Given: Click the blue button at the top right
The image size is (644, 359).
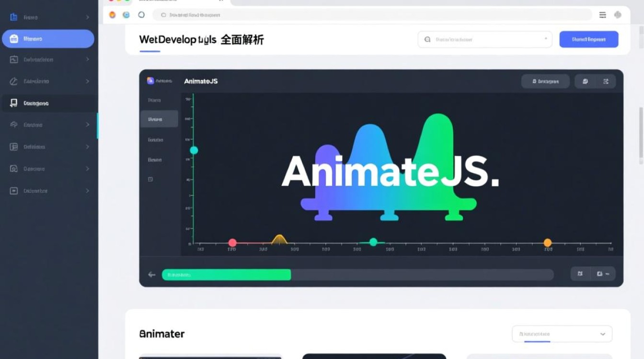Looking at the screenshot, I should [588, 39].
